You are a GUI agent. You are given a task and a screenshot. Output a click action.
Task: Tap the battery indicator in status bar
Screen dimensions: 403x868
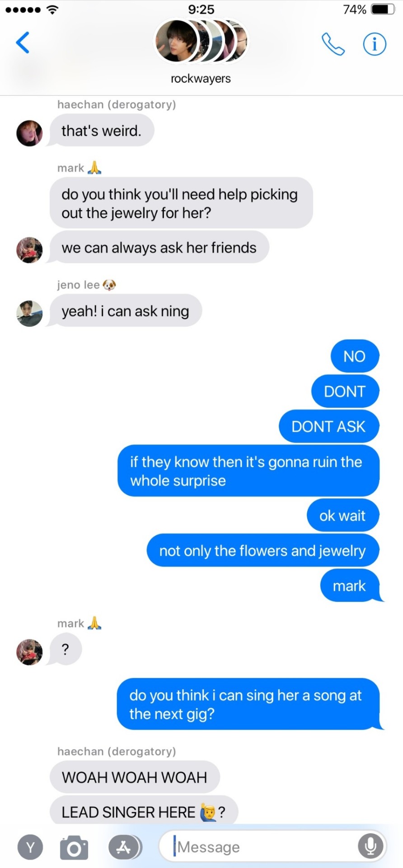pyautogui.click(x=383, y=9)
